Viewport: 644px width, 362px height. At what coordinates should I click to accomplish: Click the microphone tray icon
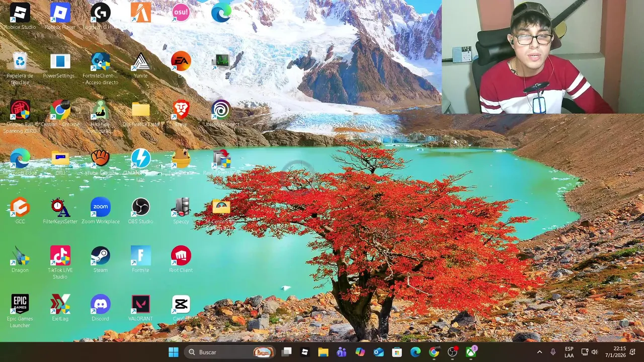pyautogui.click(x=553, y=352)
